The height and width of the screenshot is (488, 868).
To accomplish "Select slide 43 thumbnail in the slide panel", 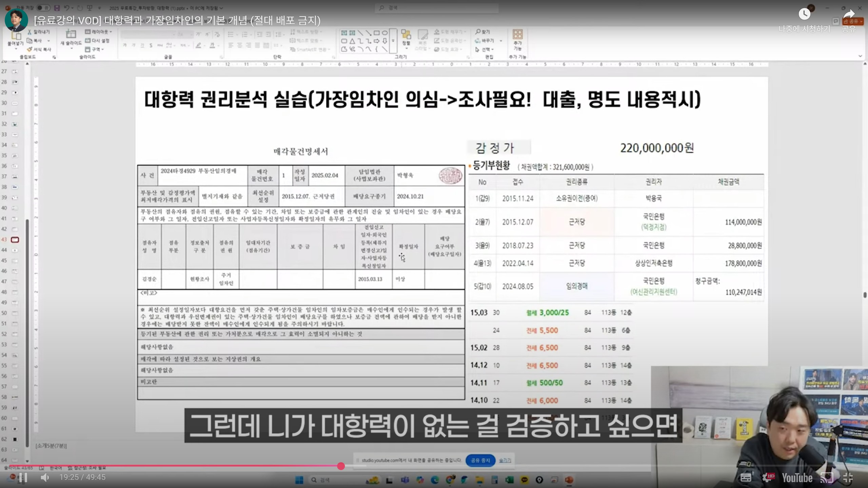I will (x=15, y=240).
